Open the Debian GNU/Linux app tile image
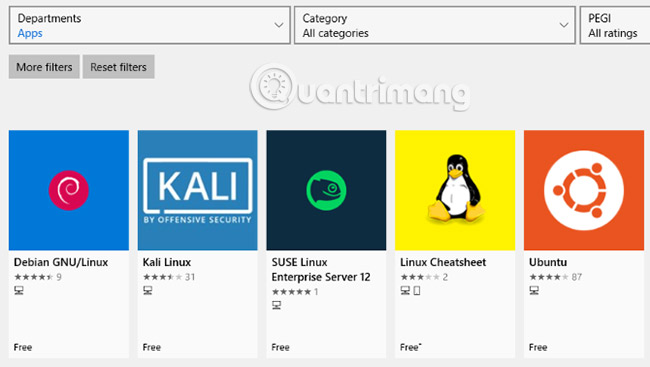Image resolution: width=650 pixels, height=367 pixels. pyautogui.click(x=69, y=190)
